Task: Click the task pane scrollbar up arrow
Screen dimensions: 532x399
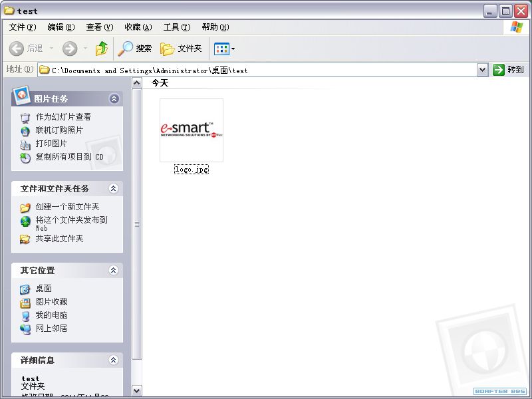Action: 137,82
